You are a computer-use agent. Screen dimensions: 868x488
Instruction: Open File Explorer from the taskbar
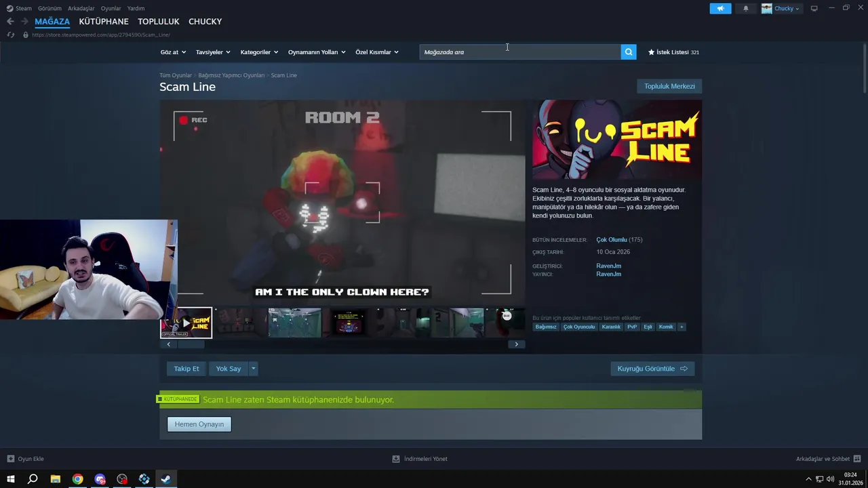56,479
